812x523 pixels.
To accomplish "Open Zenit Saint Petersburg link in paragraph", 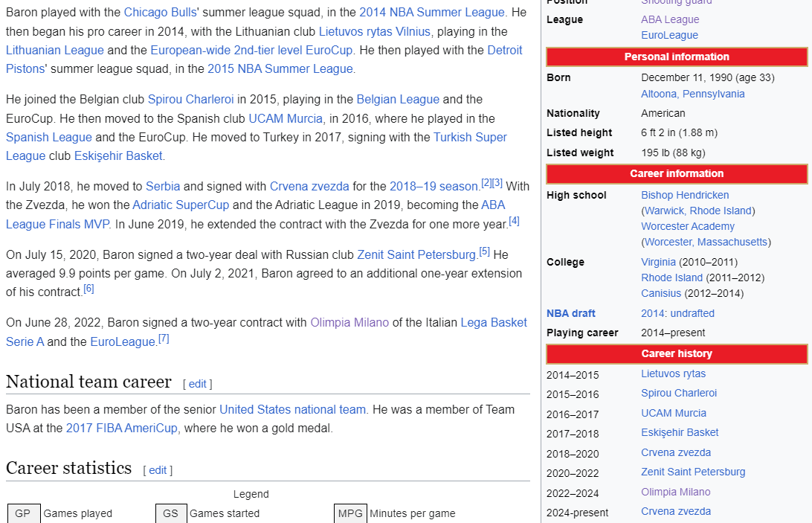I will pos(416,255).
